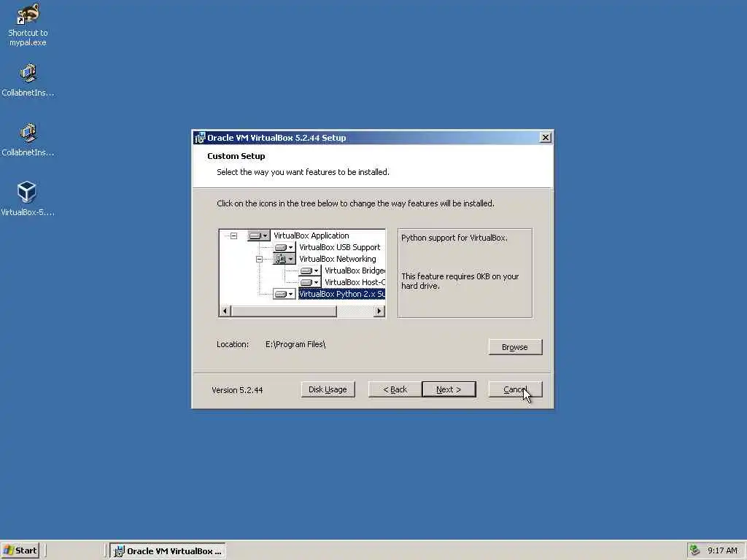747x560 pixels.
Task: Select VirtualBox Host-Only networking row
Action: click(x=355, y=282)
